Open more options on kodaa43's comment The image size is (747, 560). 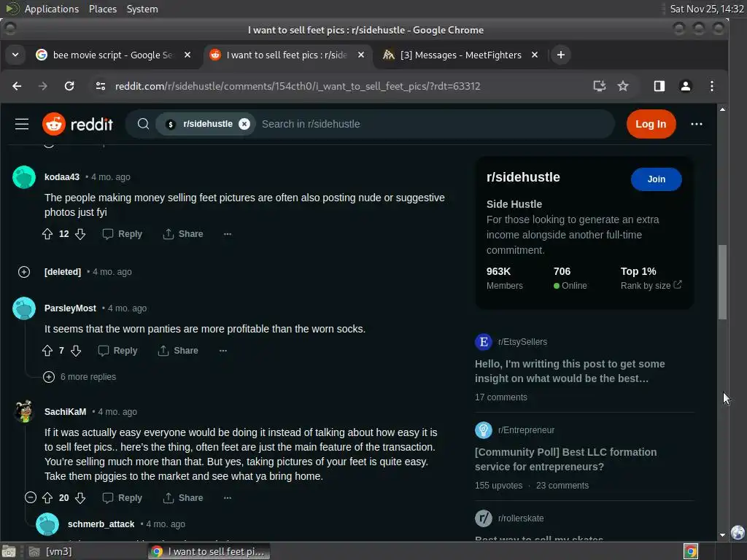228,234
